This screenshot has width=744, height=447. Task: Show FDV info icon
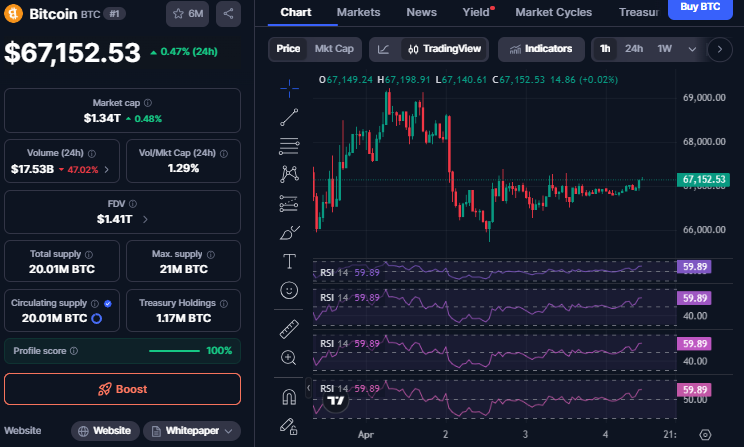133,204
